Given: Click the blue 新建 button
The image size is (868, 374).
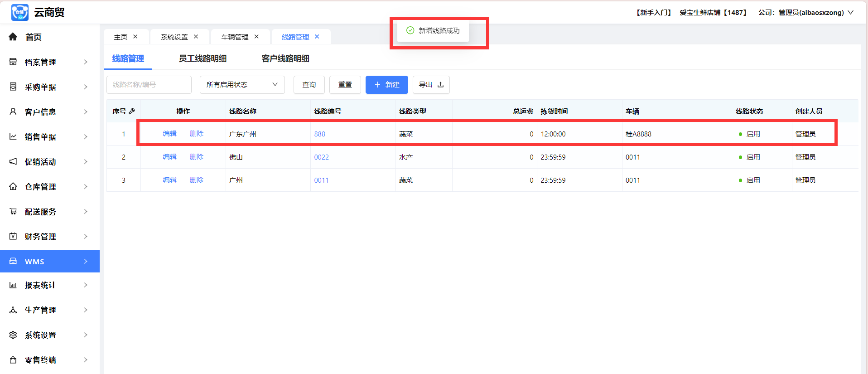Looking at the screenshot, I should (x=386, y=85).
